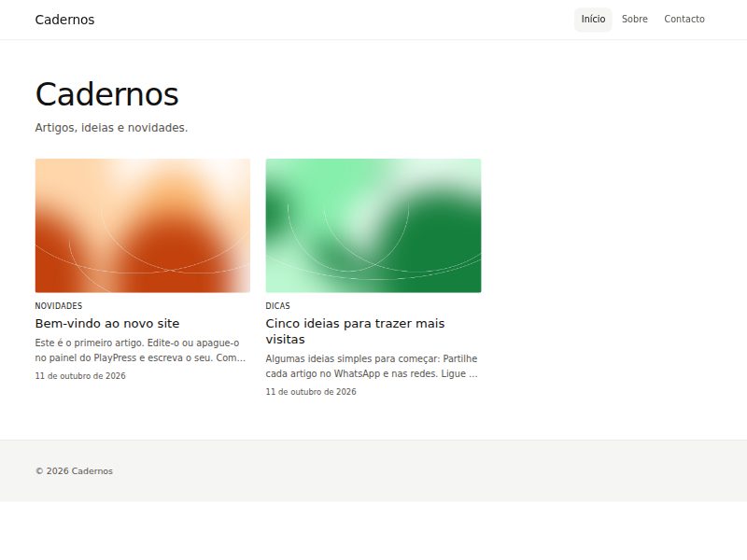Click the Cadernos site logo in header
Screen dimensions: 747x560
point(64,20)
